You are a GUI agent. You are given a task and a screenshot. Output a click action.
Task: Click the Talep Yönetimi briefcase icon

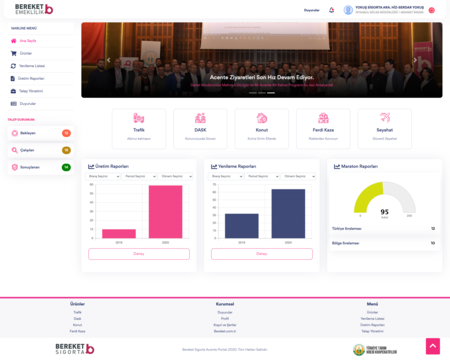pyautogui.click(x=13, y=91)
